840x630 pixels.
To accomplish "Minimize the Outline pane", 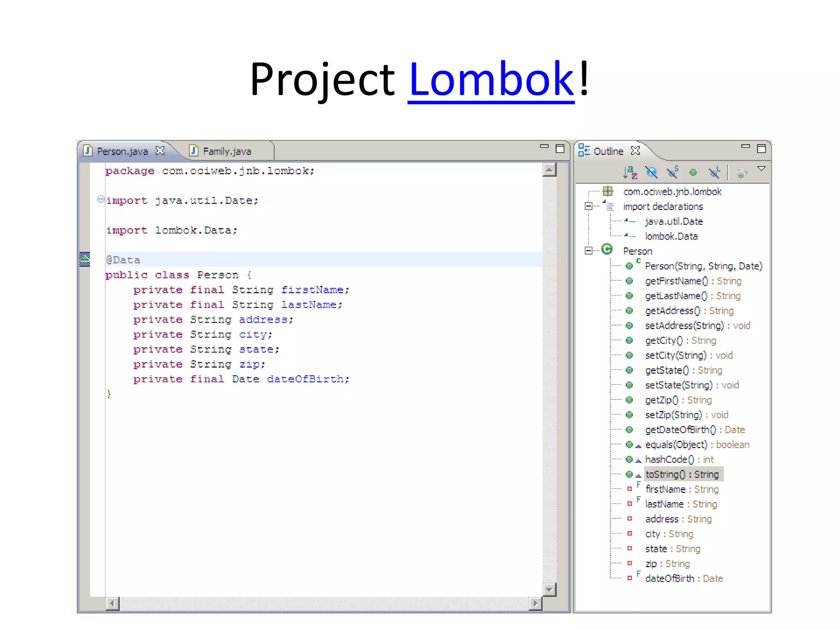I will tap(746, 146).
